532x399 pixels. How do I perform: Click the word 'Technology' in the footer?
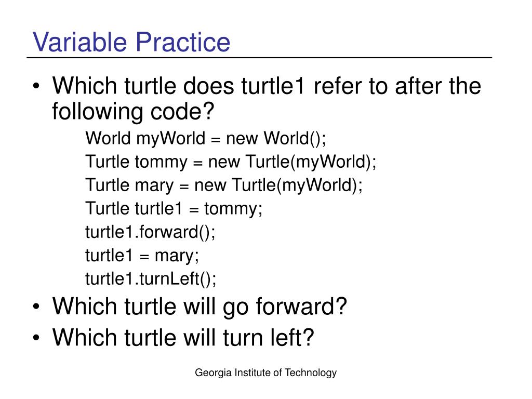tap(311, 373)
